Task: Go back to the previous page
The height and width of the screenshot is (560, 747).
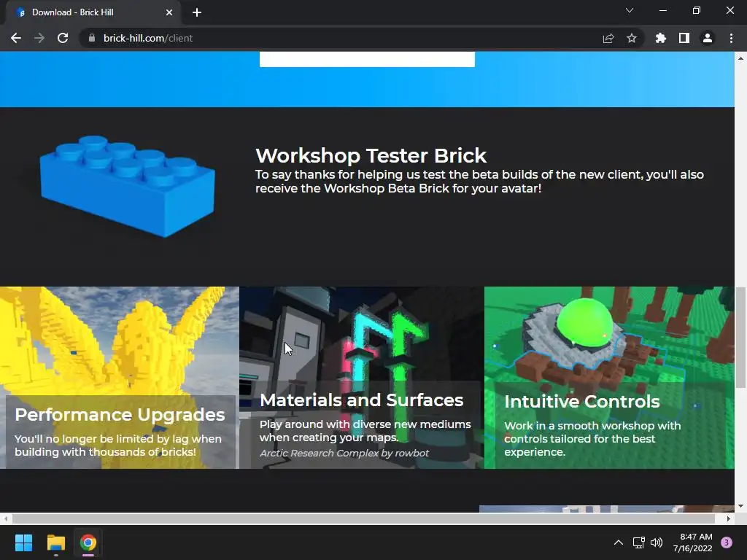Action: click(16, 38)
